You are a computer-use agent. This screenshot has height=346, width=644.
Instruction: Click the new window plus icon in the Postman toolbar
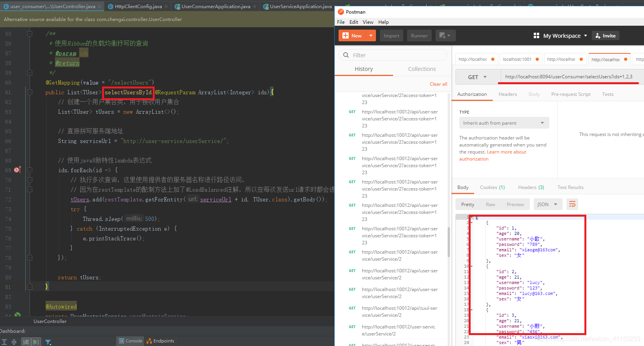[445, 35]
